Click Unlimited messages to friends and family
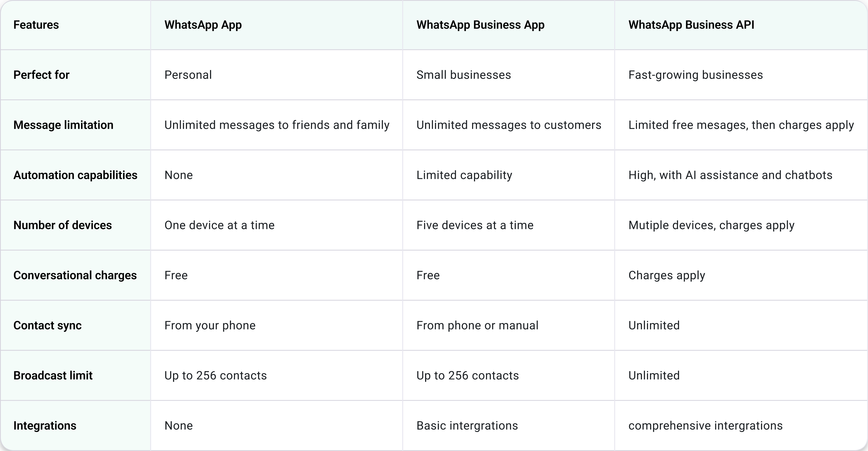The width and height of the screenshot is (868, 451). (277, 125)
